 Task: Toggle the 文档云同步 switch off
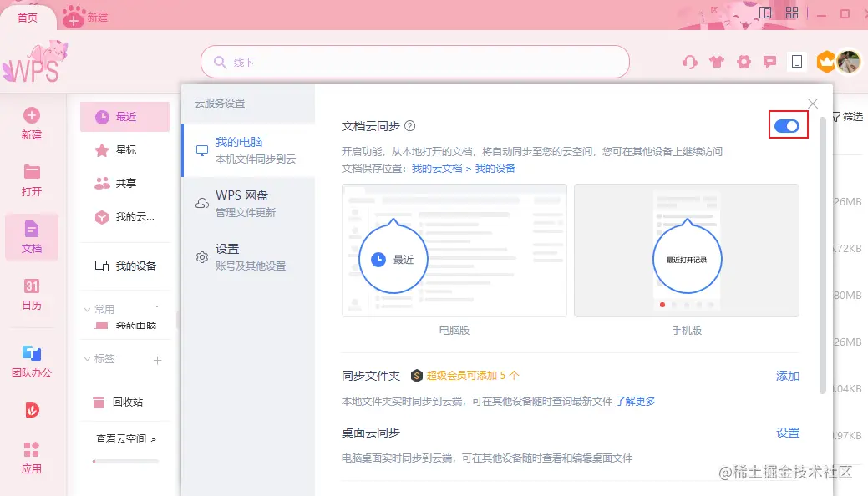pos(787,126)
